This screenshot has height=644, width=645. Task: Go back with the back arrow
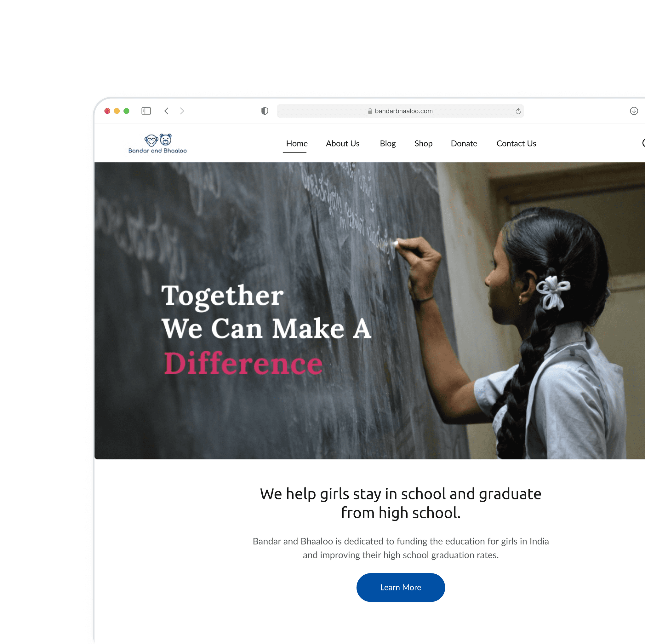[166, 111]
